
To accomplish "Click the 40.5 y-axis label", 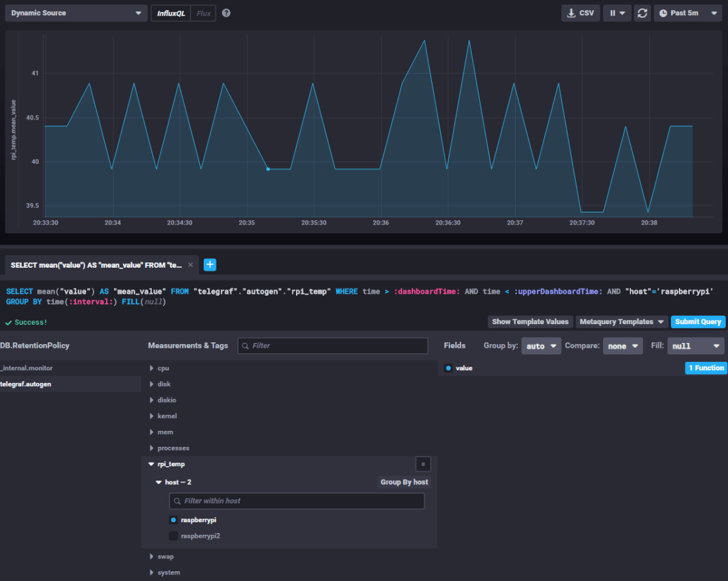I will (32, 118).
